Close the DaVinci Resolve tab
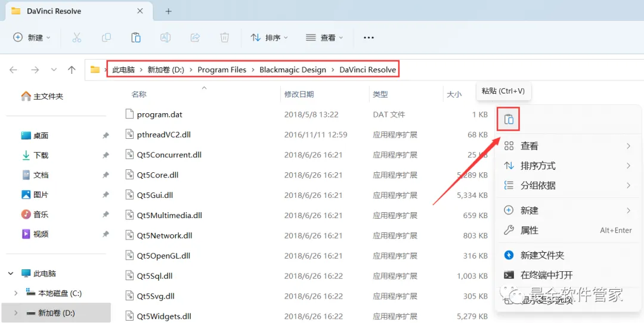This screenshot has height=323, width=644. tap(140, 11)
